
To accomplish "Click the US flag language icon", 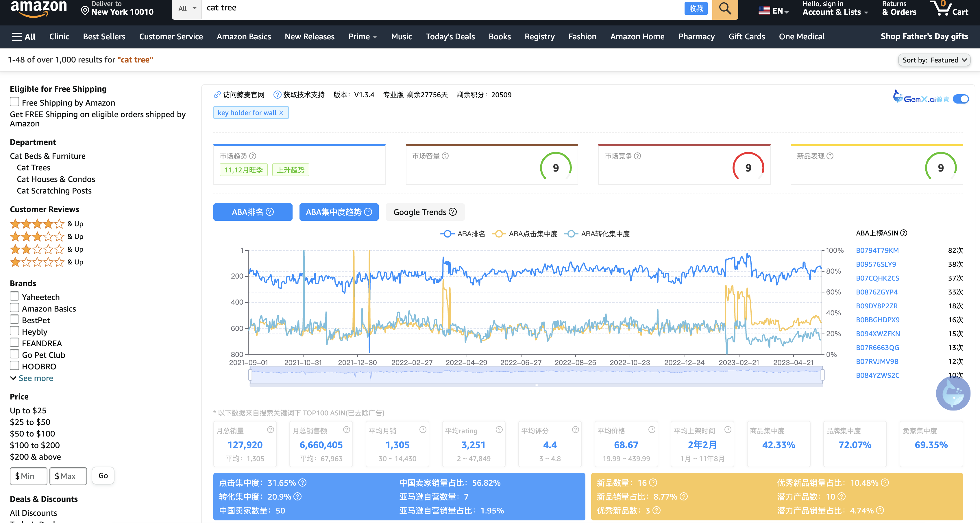I will (x=764, y=11).
